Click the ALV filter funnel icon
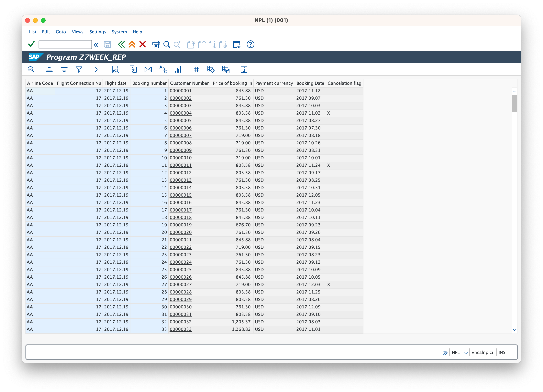 click(79, 69)
